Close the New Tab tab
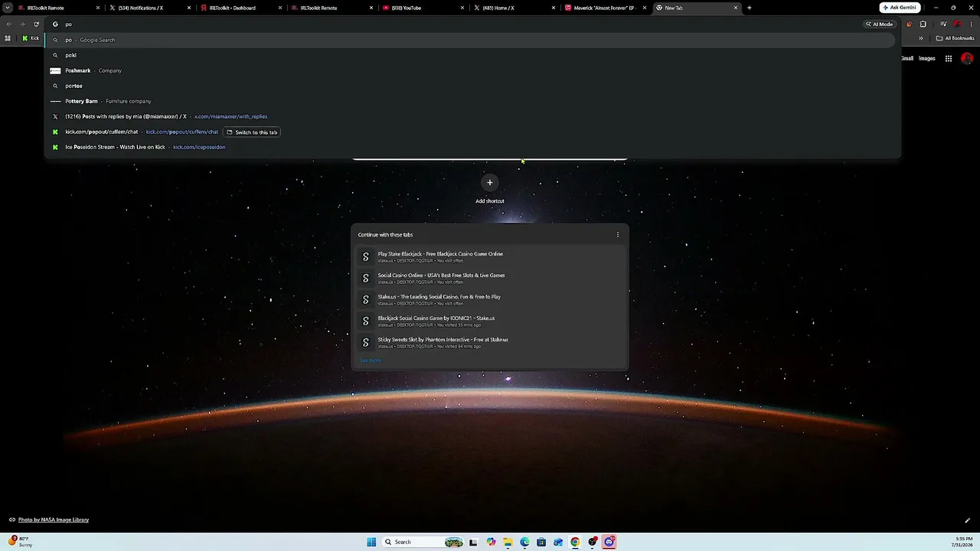 tap(736, 8)
